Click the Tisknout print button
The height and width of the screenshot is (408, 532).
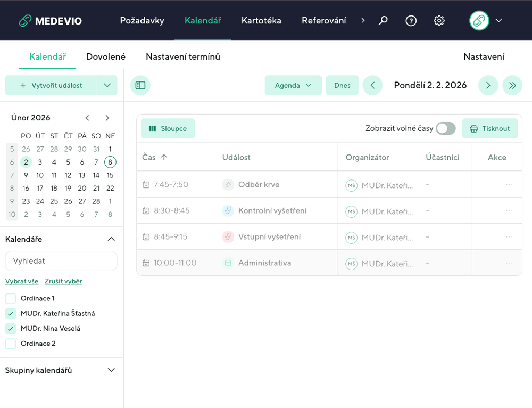489,128
